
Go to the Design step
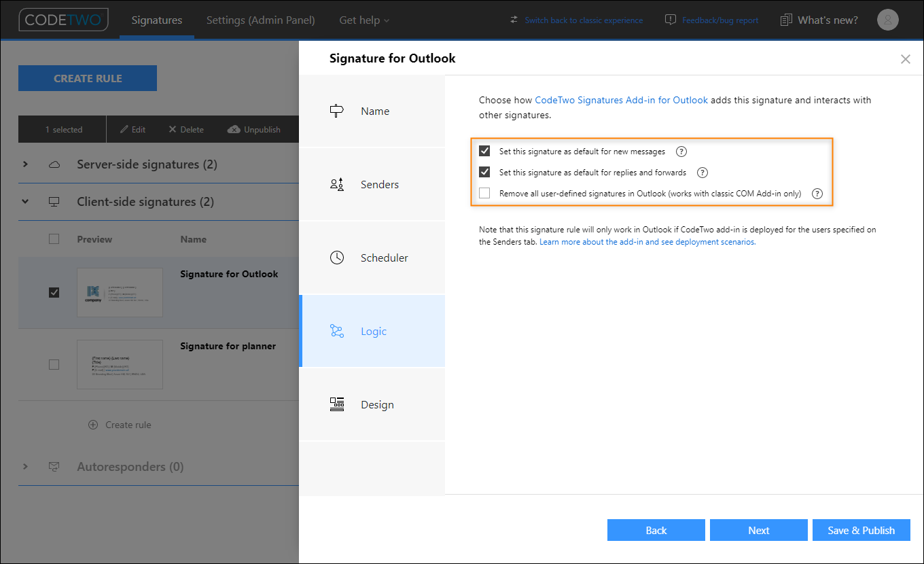click(372, 404)
